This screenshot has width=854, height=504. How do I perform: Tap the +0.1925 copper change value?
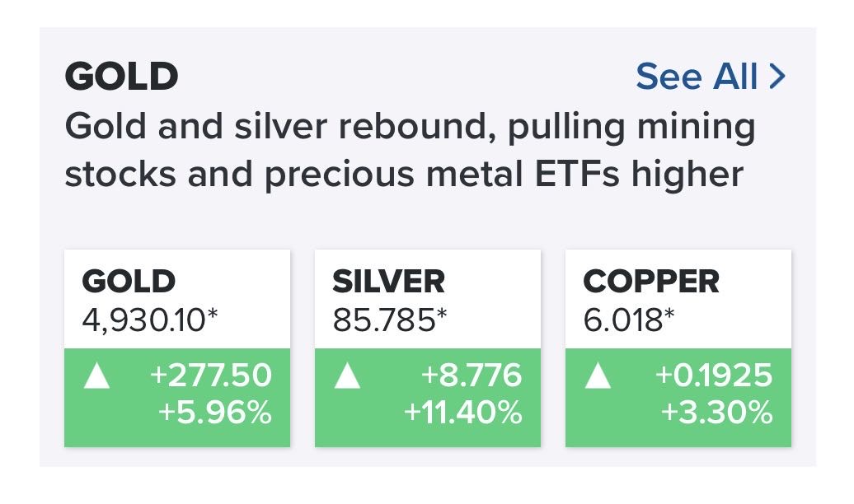[x=714, y=376]
